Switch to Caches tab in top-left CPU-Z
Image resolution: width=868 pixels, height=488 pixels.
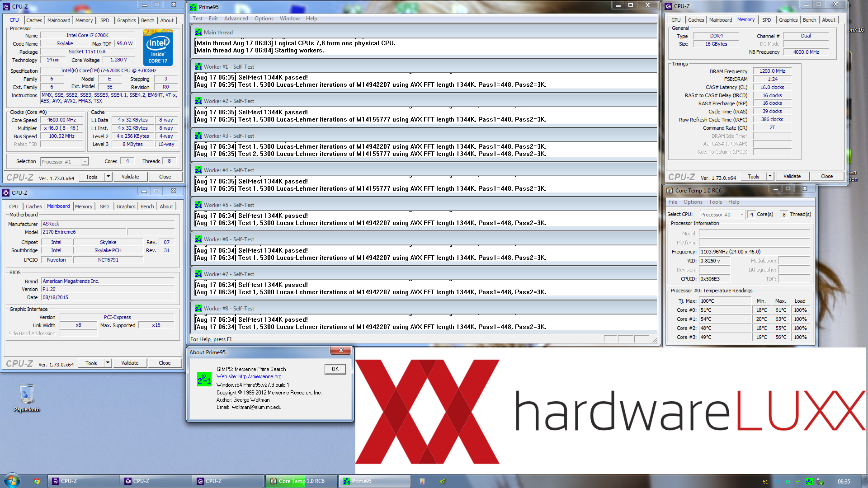(x=34, y=20)
